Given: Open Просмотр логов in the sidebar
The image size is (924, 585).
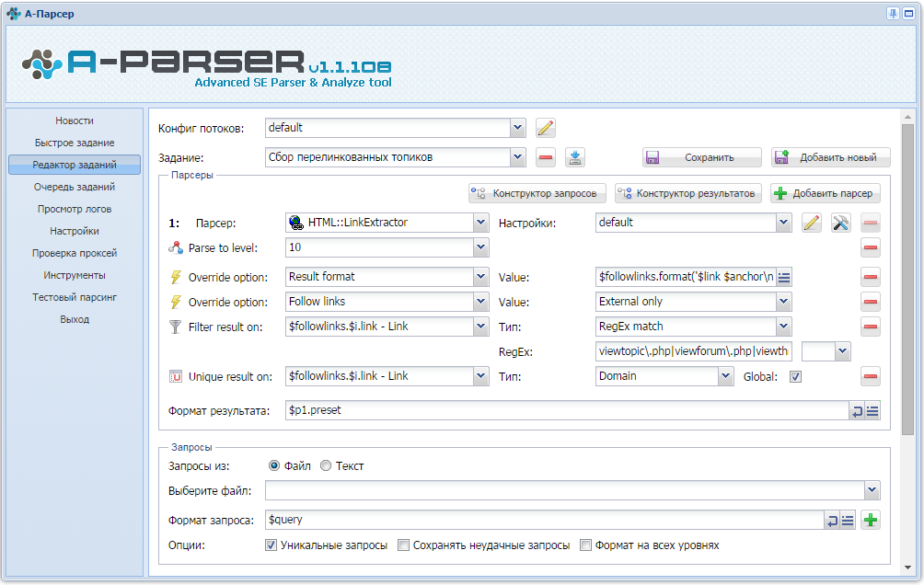Looking at the screenshot, I should click(75, 209).
